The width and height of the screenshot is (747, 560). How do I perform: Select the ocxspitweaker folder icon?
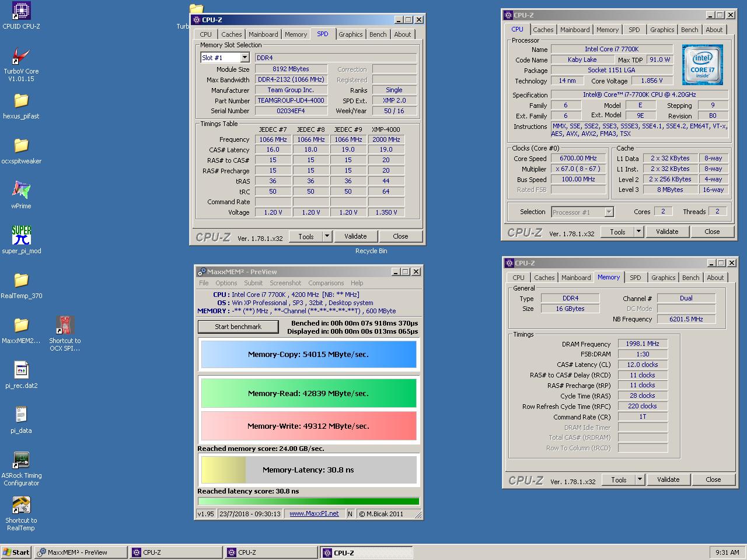[x=21, y=146]
